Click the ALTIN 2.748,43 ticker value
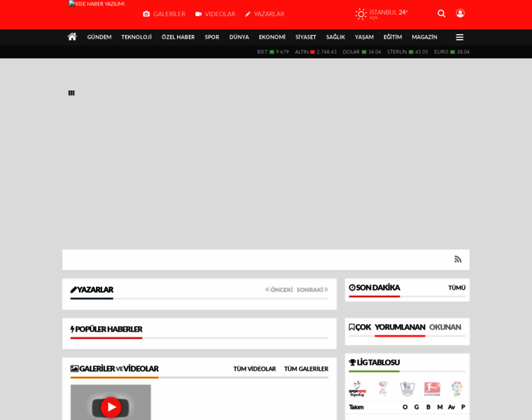532x420 pixels. tap(316, 52)
